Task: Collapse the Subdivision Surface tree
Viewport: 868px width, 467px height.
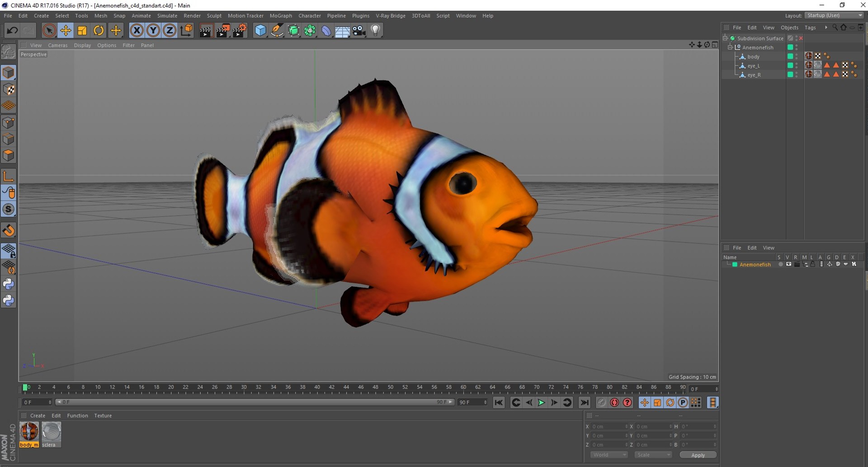Action: (726, 38)
